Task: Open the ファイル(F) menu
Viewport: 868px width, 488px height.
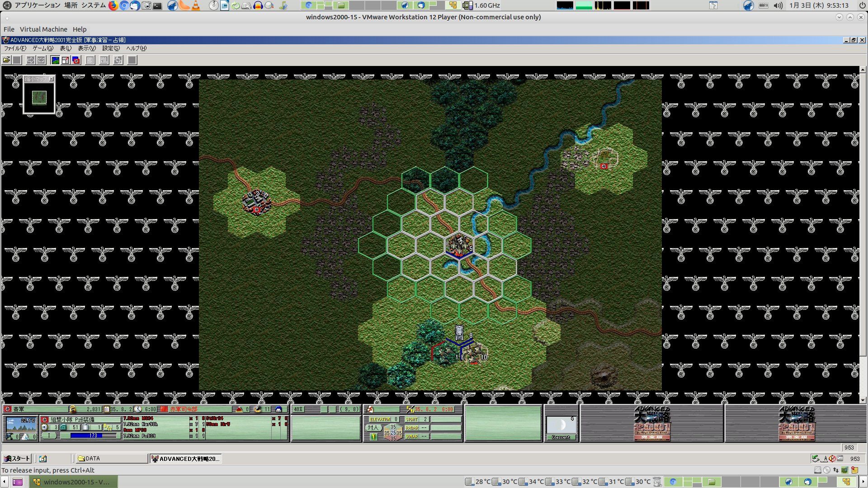Action: click(x=15, y=48)
